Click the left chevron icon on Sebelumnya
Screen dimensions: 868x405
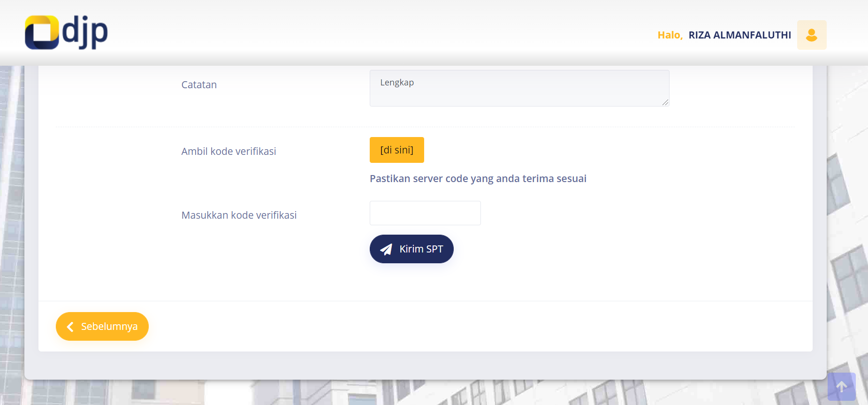70,327
